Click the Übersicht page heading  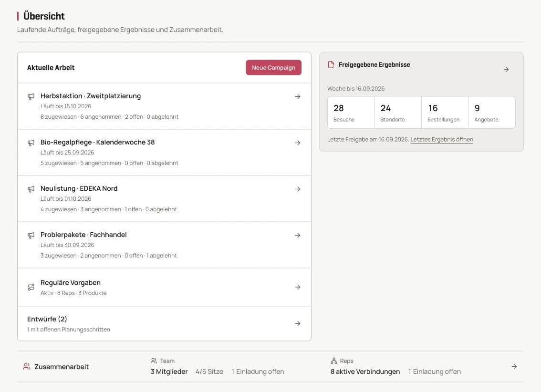pyautogui.click(x=44, y=16)
